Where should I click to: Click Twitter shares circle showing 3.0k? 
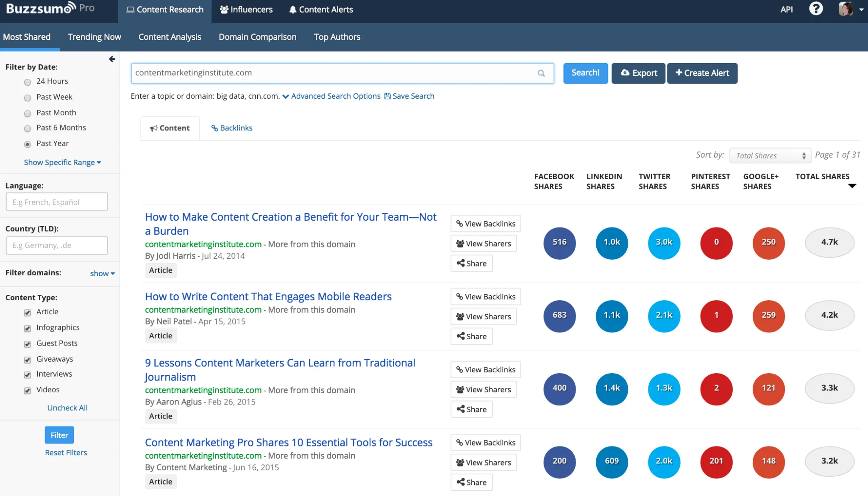click(x=664, y=242)
